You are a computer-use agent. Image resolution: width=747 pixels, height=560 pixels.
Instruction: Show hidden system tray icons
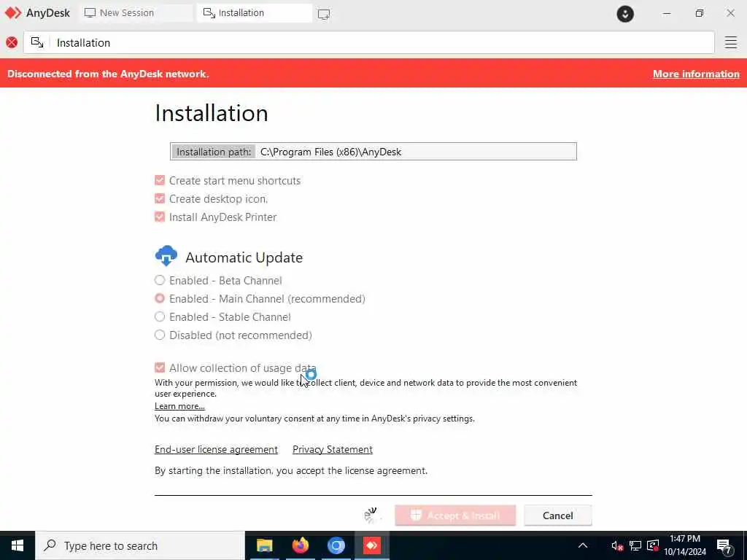click(x=583, y=545)
